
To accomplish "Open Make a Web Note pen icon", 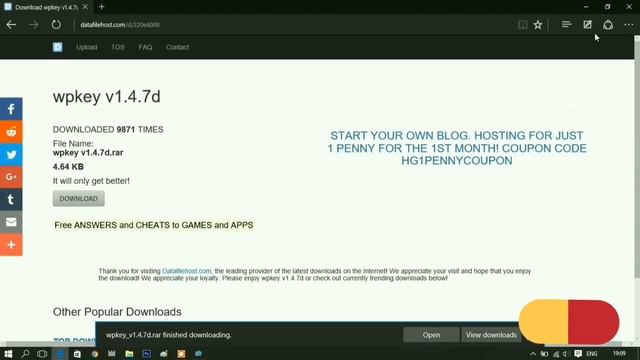I will click(587, 25).
